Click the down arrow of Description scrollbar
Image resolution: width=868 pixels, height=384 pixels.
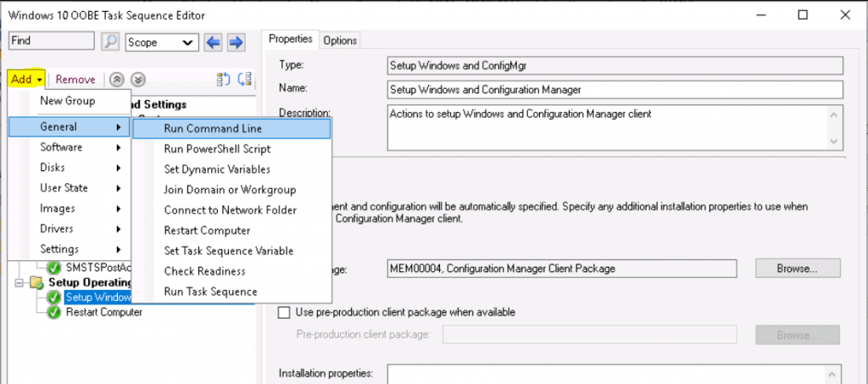click(x=835, y=140)
